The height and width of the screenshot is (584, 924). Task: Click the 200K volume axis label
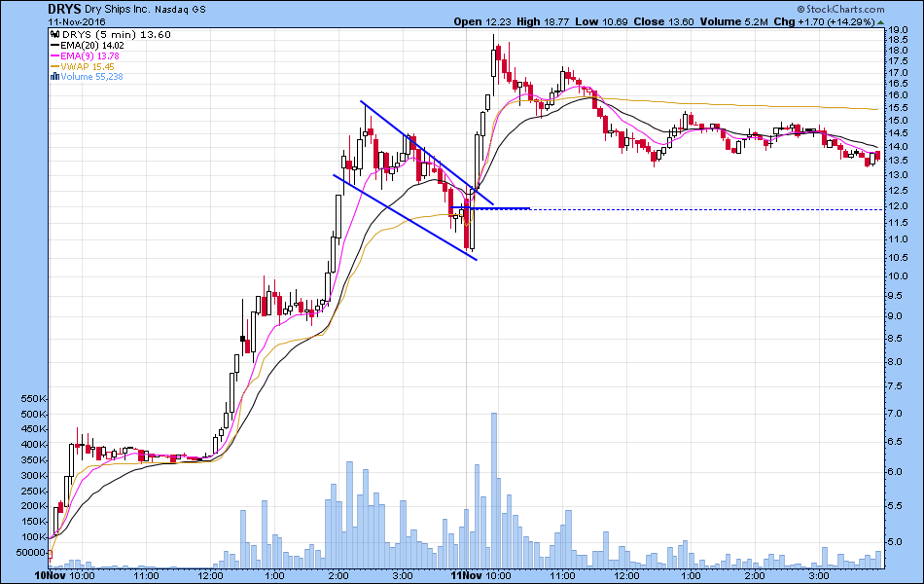(x=34, y=507)
